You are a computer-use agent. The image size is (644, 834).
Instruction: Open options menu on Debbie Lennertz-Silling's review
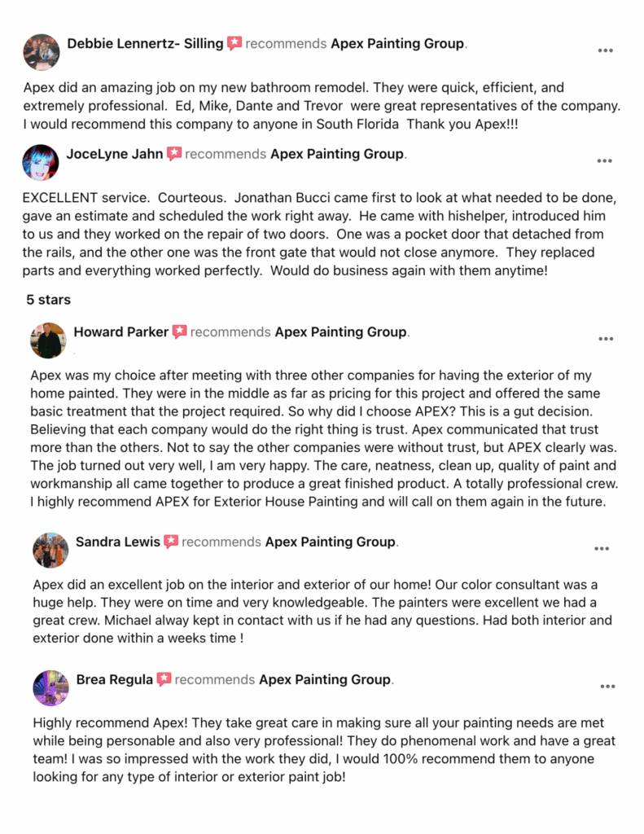coord(605,50)
